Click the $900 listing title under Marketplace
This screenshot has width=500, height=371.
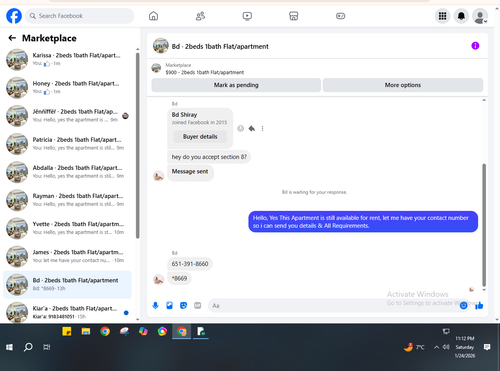205,72
